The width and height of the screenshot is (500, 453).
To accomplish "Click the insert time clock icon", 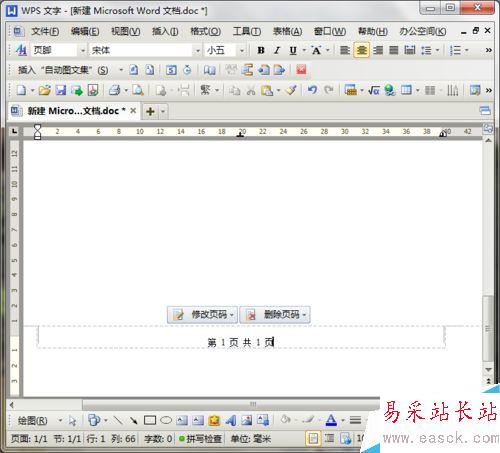I will pos(188,70).
